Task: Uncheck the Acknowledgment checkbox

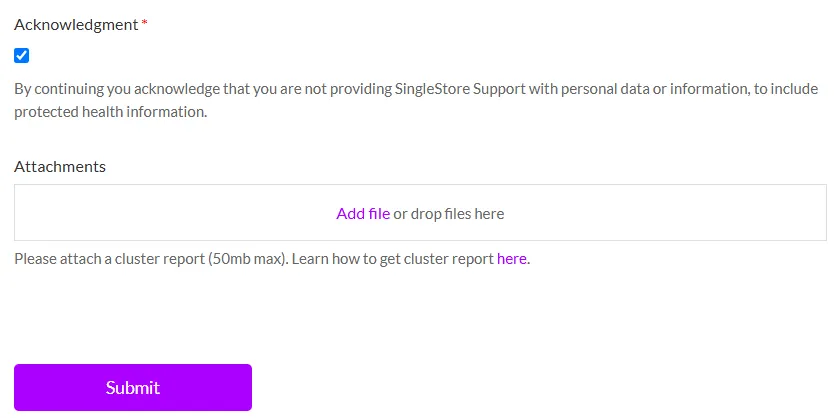Action: pos(22,56)
